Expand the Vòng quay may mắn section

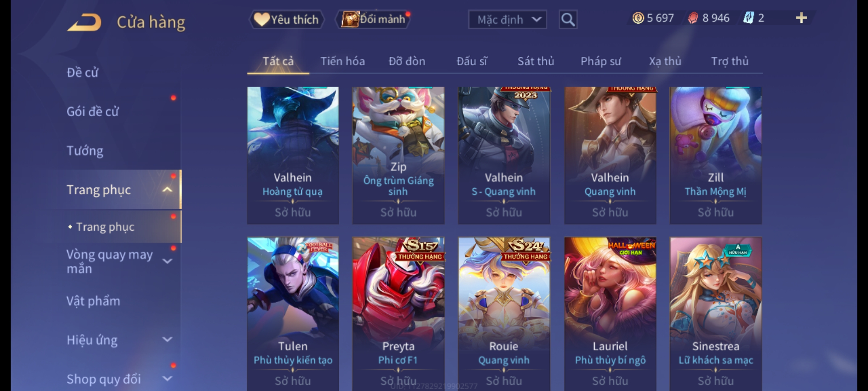point(167,261)
